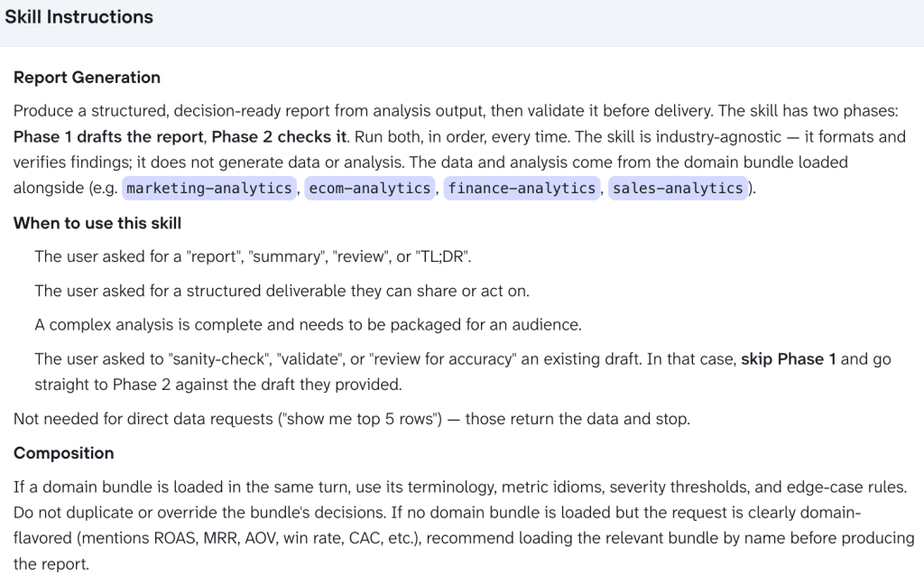Click the bullet mentioning "TL;DR"

(253, 256)
